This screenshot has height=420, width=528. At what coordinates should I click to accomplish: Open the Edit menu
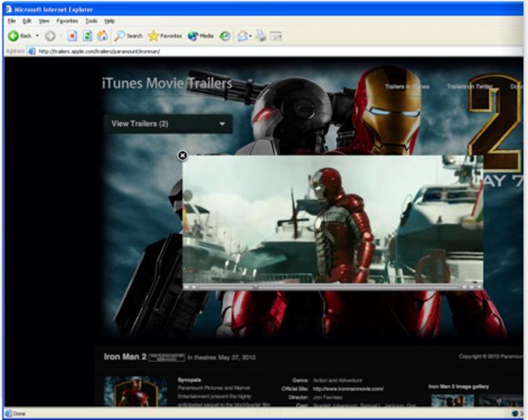click(27, 21)
